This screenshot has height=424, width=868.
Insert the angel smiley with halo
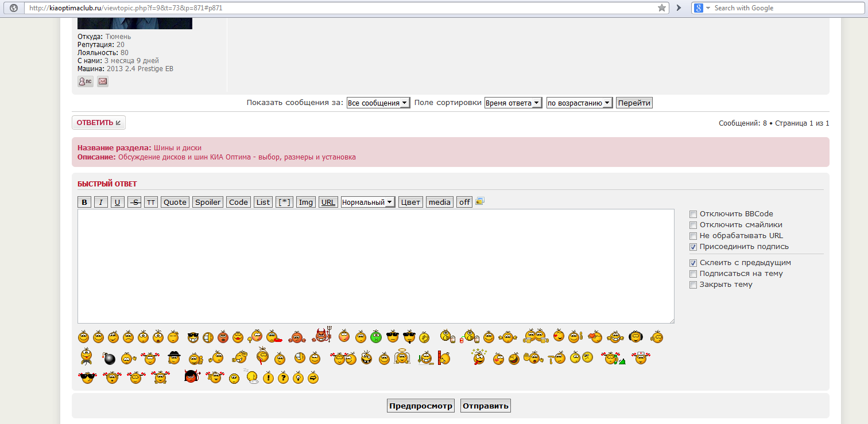[402, 357]
